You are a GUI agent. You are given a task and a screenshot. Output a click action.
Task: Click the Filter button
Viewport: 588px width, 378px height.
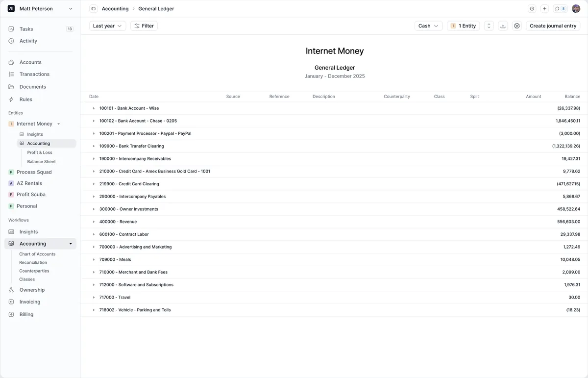[144, 26]
